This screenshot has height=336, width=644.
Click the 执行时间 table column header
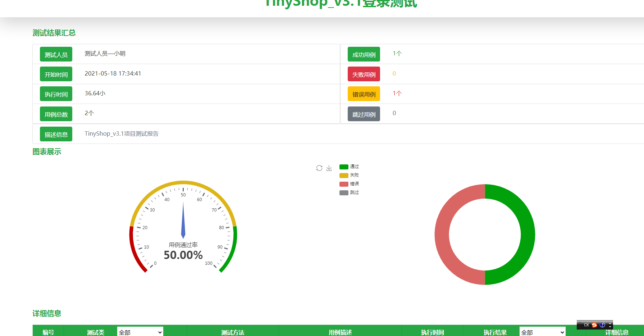(433, 332)
